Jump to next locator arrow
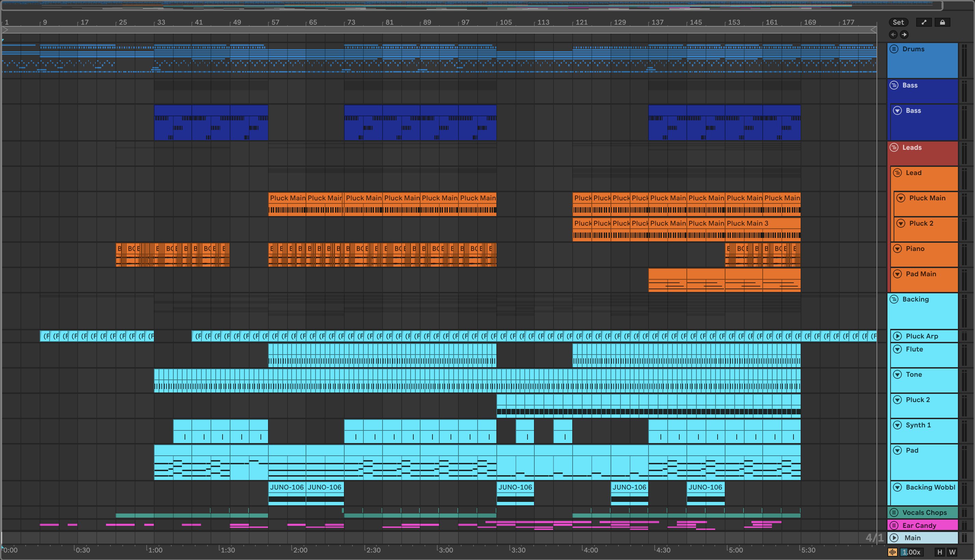Viewport: 975px width, 560px height. click(x=904, y=35)
